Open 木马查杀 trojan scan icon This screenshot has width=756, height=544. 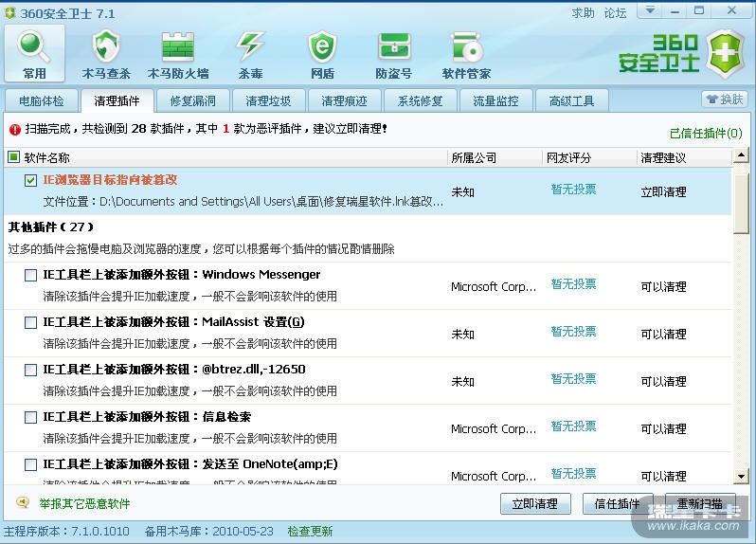106,53
